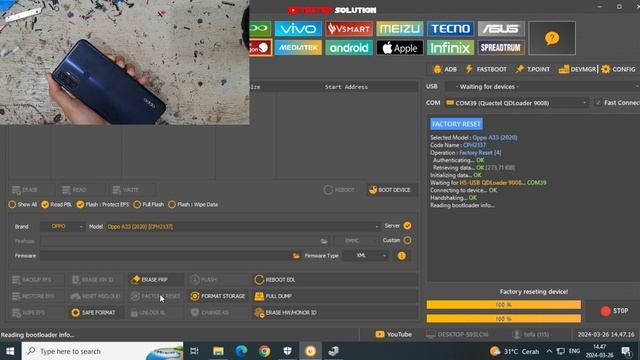Click the Start Address column header
Screen dimensions: 640x360
click(x=346, y=87)
